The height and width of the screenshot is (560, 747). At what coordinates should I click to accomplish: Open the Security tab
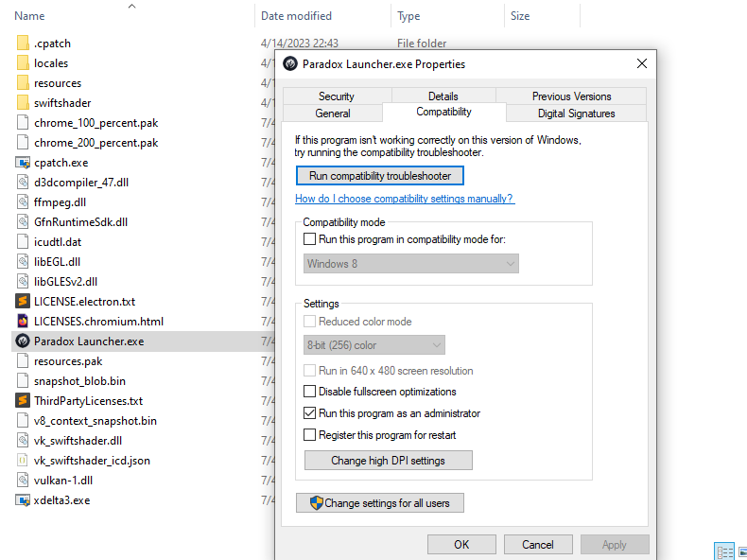coord(337,96)
